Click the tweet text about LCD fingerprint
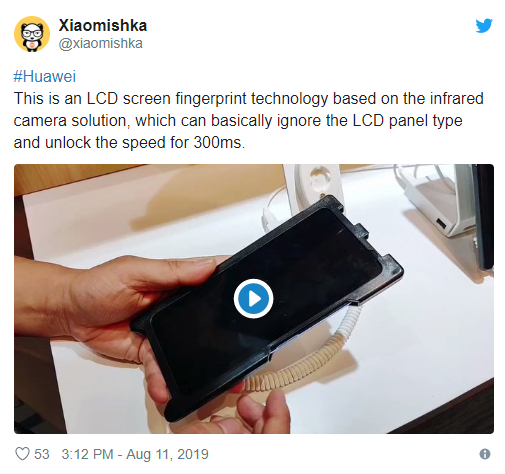The height and width of the screenshot is (474, 505). pos(248,120)
